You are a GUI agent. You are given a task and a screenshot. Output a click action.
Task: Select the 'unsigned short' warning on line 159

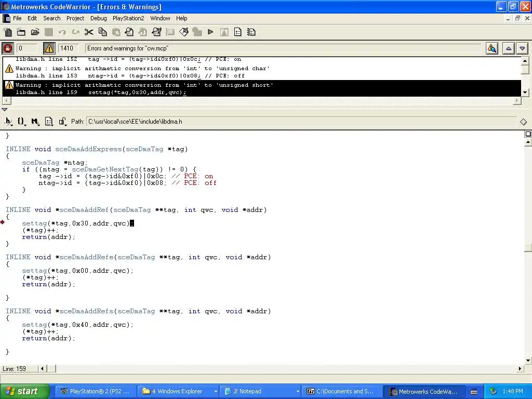point(262,88)
